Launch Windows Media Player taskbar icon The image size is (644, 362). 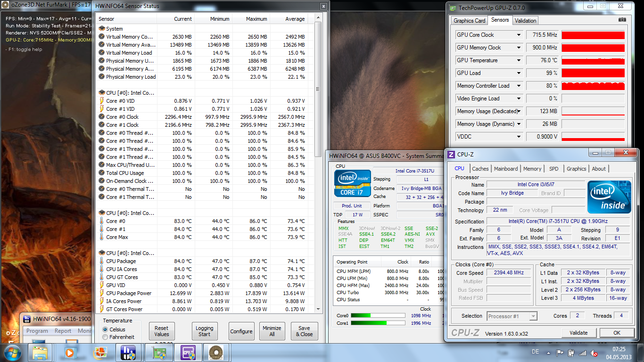69,353
